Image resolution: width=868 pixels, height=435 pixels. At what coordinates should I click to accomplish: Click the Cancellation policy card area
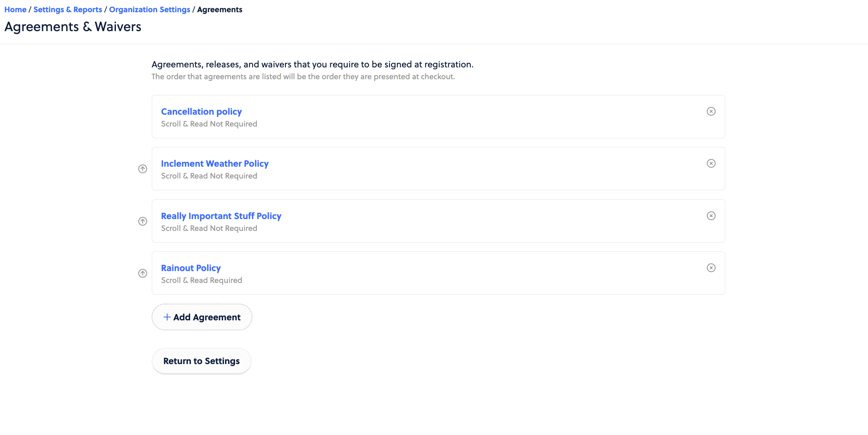click(x=438, y=117)
